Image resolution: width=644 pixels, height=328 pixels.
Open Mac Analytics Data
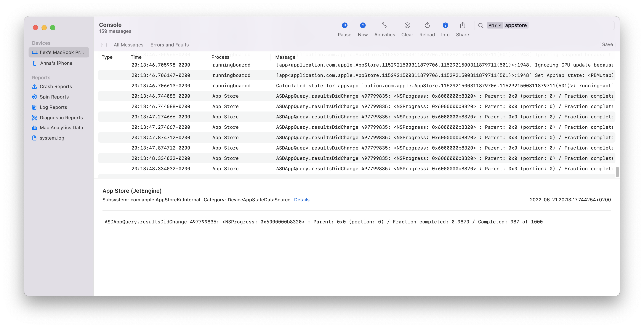[x=61, y=128]
